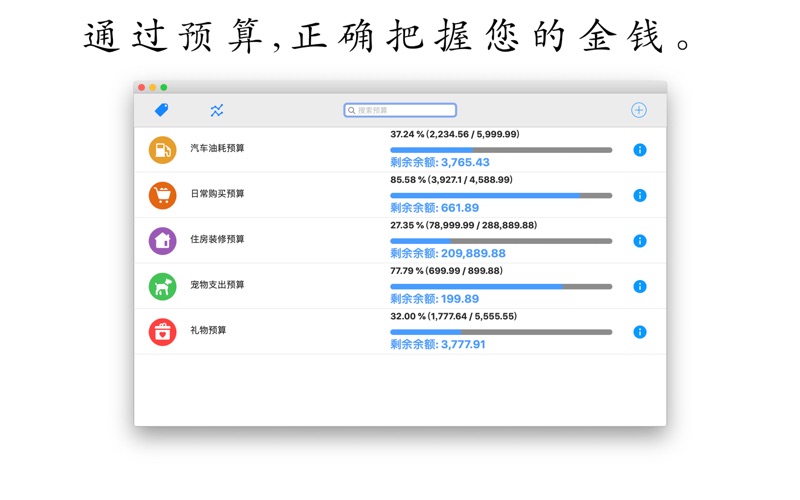Click the search magnifier icon
Viewport: 800px width, 500px height.
[352, 110]
